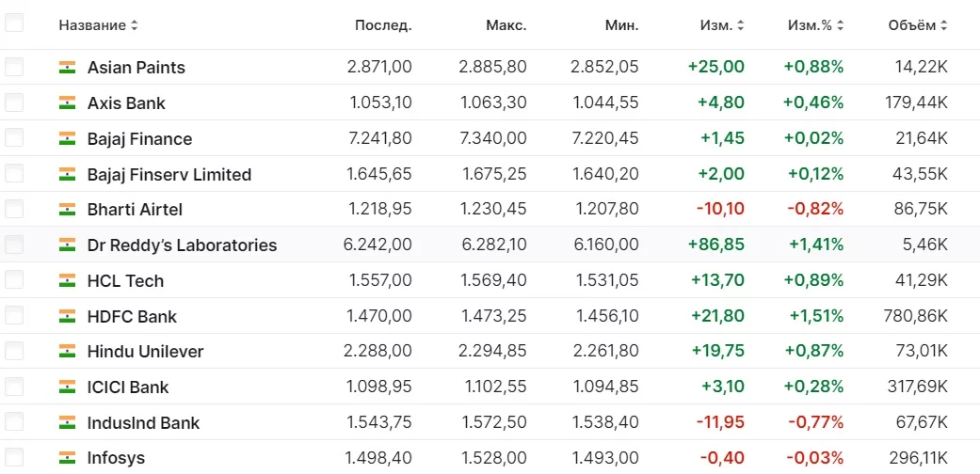Open Bajaj Finserv Limited stock link
Image resolution: width=980 pixels, height=474 pixels.
[x=169, y=175]
